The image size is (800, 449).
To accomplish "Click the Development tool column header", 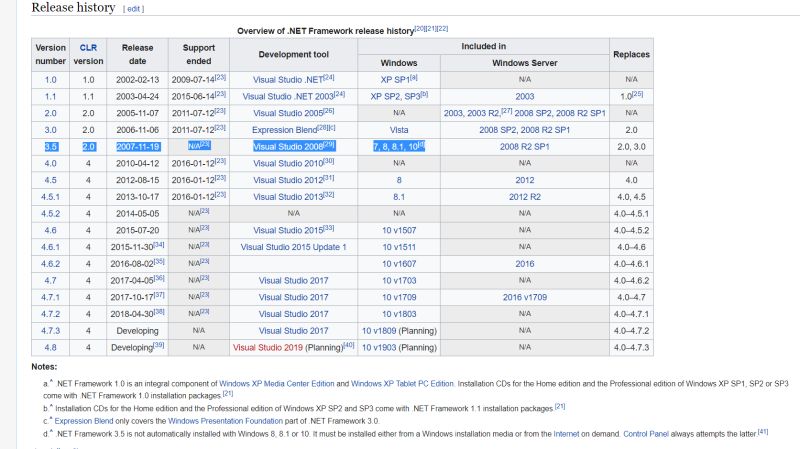I will click(293, 55).
